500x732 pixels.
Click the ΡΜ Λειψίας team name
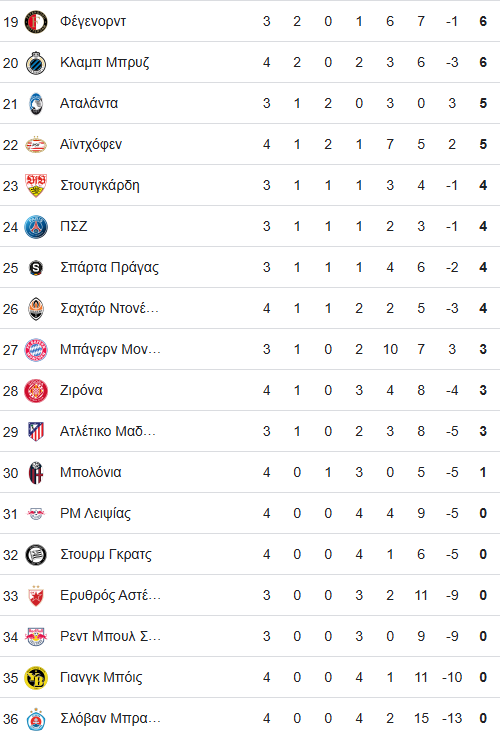(x=95, y=514)
